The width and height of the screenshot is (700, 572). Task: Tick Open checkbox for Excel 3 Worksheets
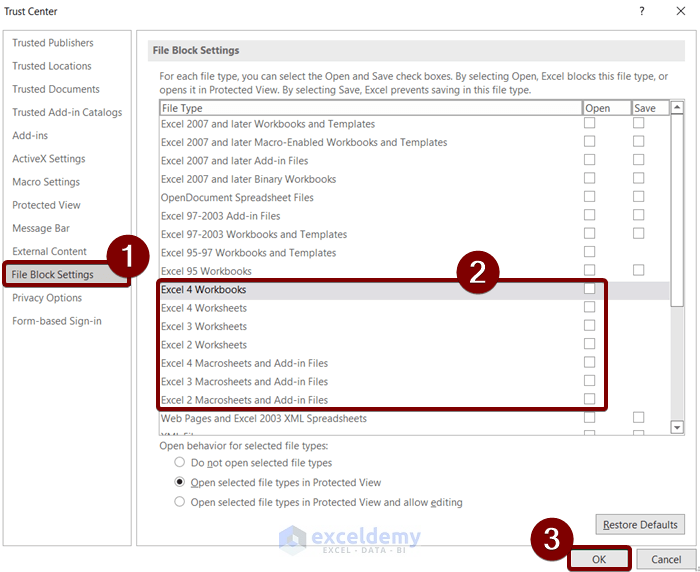coord(589,326)
